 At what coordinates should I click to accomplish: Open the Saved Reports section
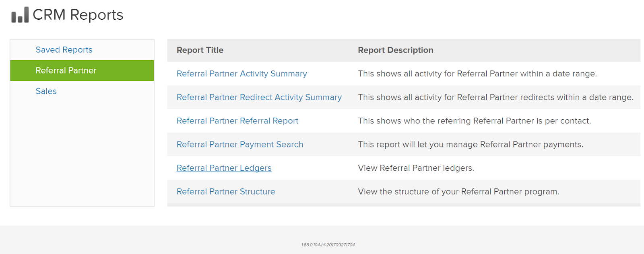pos(64,50)
